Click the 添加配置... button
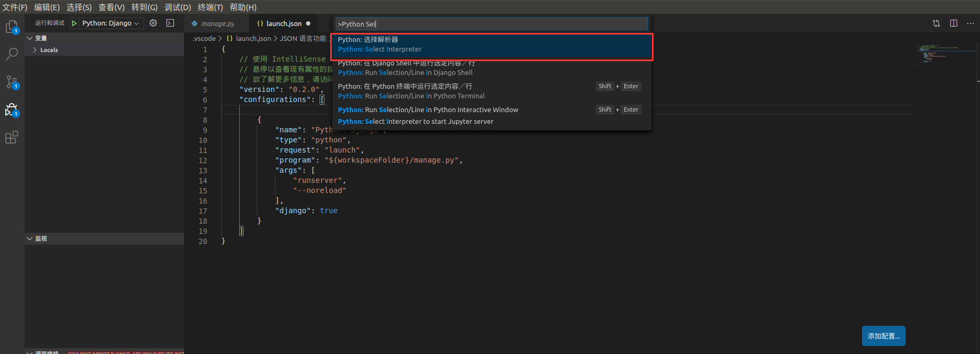This screenshot has height=354, width=980. point(884,336)
